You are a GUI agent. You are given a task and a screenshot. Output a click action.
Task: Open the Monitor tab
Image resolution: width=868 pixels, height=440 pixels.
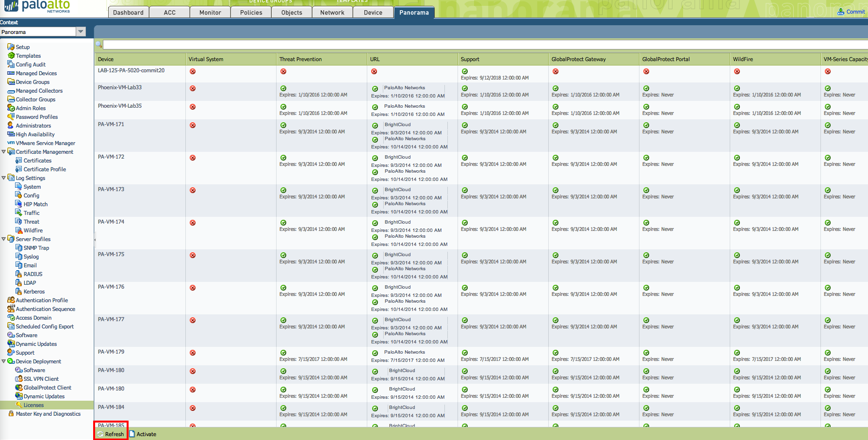(210, 12)
